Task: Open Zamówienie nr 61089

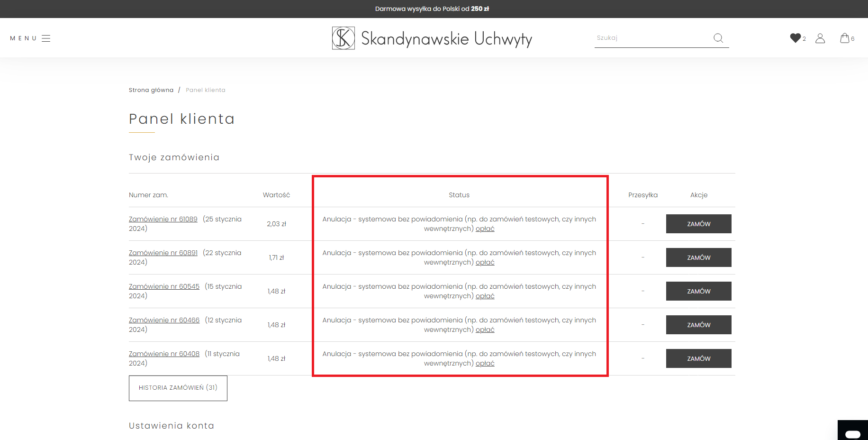Action: [163, 219]
